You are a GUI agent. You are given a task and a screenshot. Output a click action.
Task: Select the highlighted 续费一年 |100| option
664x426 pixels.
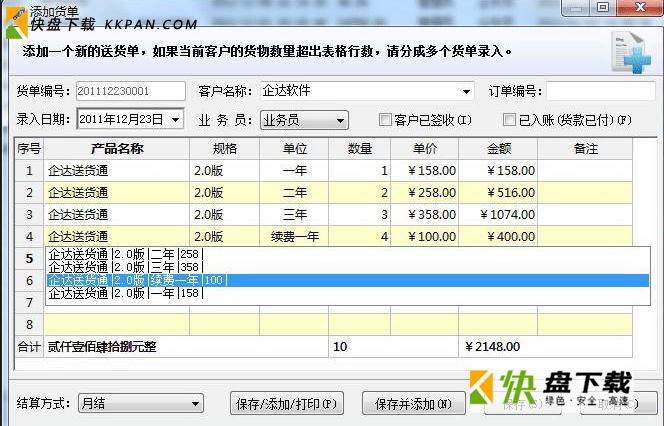(x=347, y=280)
